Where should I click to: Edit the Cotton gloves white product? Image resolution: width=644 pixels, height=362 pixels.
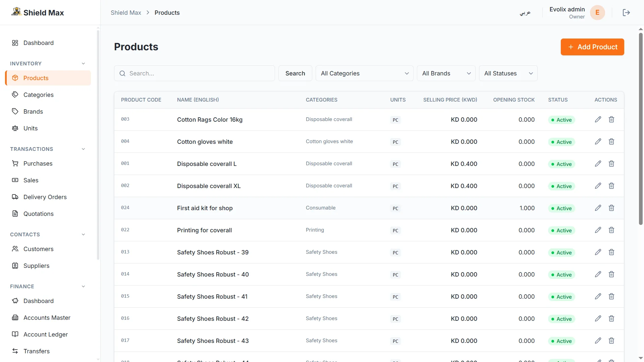click(x=598, y=141)
